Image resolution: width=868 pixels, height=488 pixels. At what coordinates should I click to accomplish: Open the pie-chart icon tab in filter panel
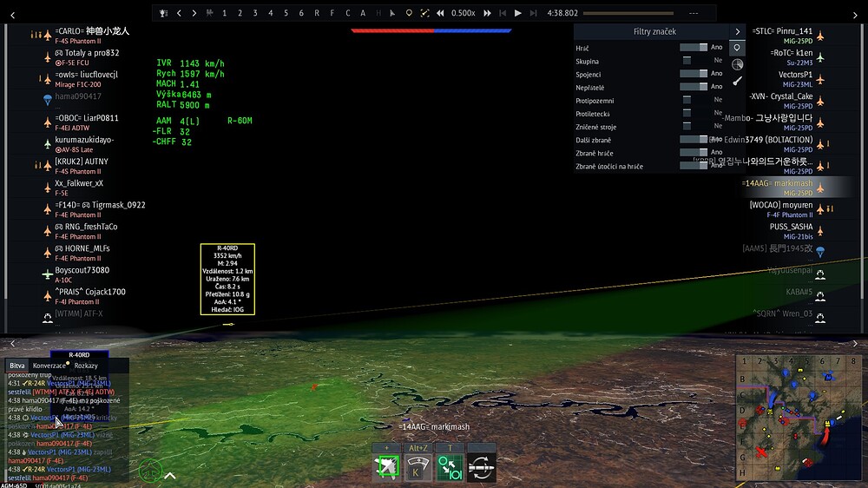(x=737, y=64)
